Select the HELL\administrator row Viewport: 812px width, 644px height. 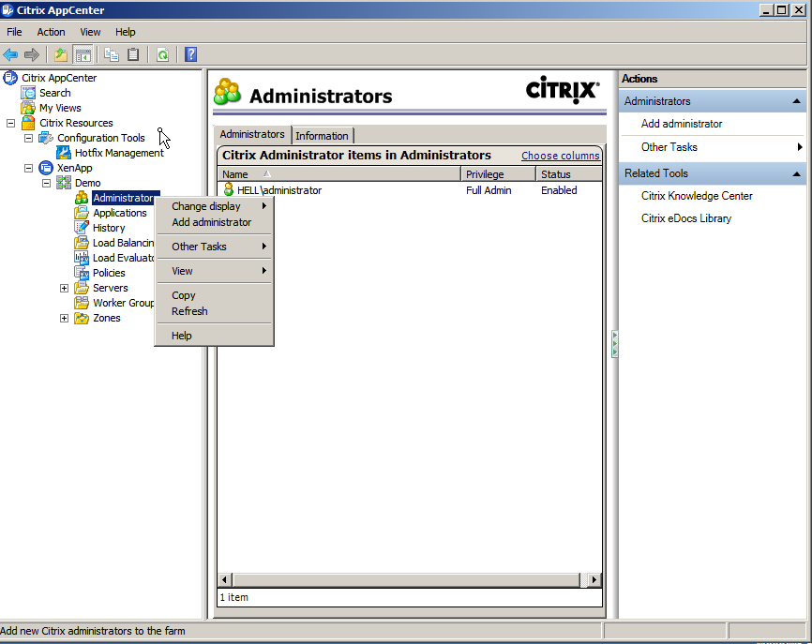tap(410, 190)
